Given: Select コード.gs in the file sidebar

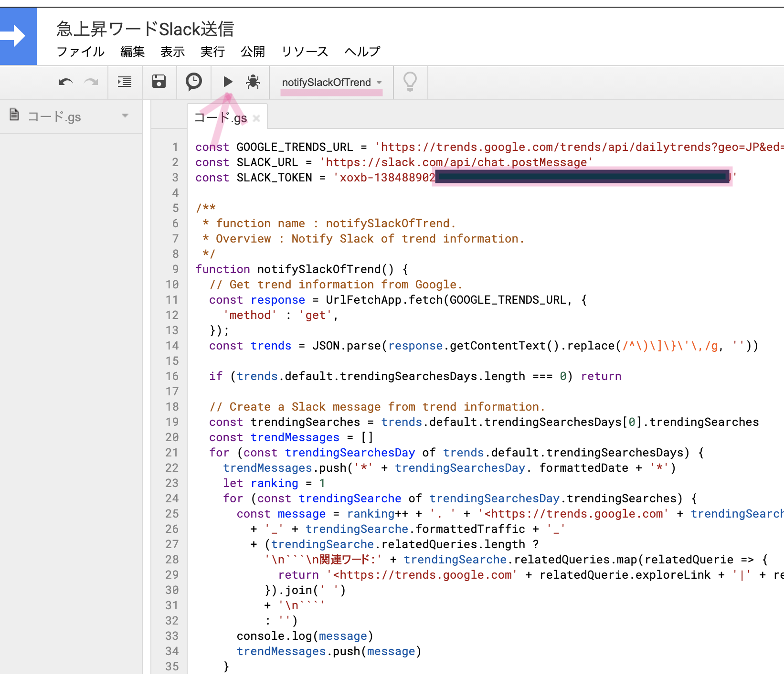Looking at the screenshot, I should (54, 117).
